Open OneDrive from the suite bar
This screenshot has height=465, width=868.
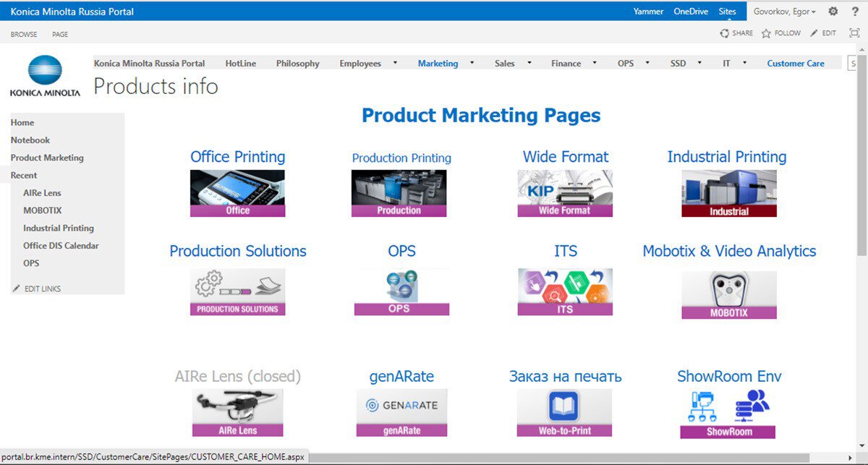pos(691,12)
